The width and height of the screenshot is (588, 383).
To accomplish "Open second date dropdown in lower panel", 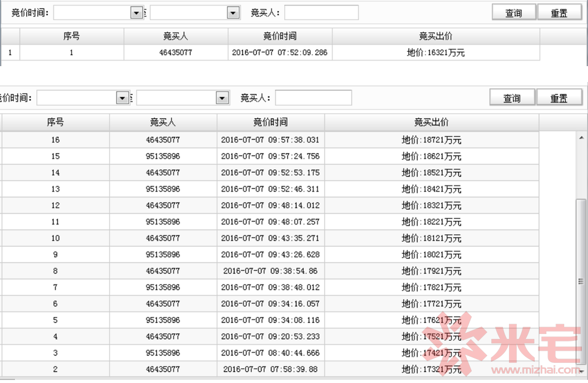I will tap(222, 98).
